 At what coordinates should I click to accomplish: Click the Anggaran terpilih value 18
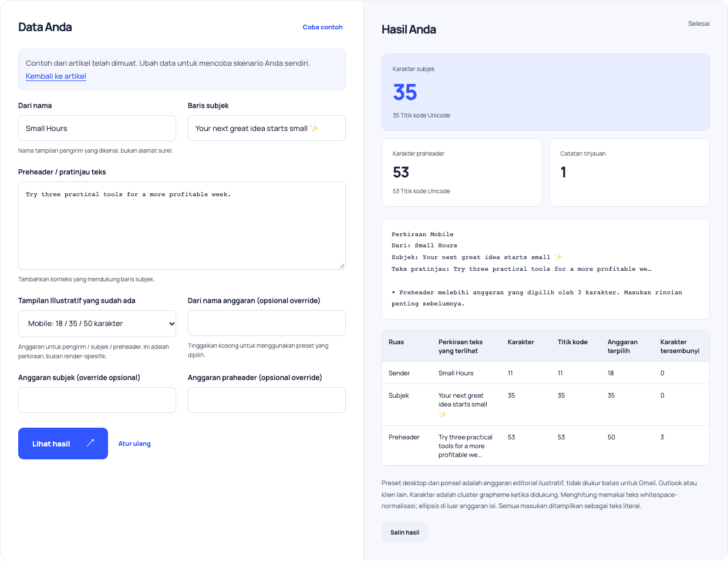pyautogui.click(x=611, y=373)
